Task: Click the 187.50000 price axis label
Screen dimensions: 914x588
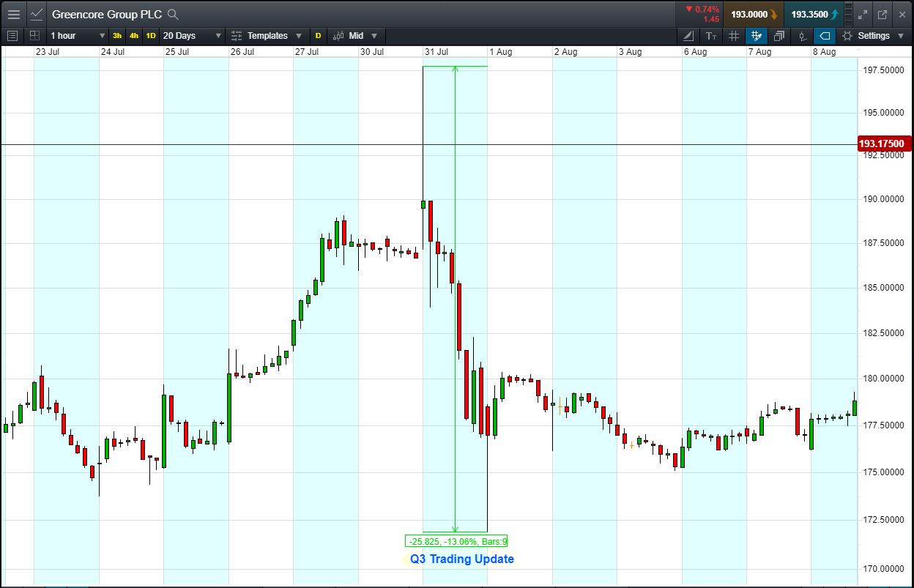Action: coord(883,242)
